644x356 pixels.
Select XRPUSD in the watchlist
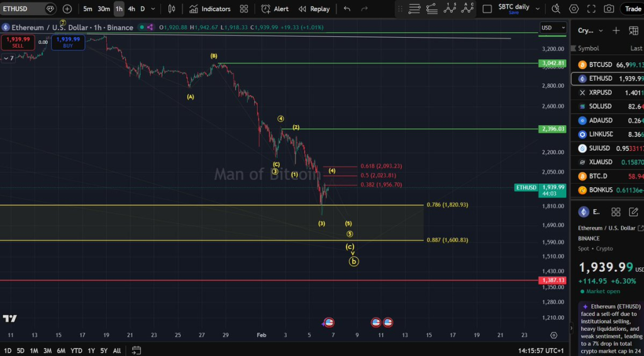pyautogui.click(x=608, y=93)
